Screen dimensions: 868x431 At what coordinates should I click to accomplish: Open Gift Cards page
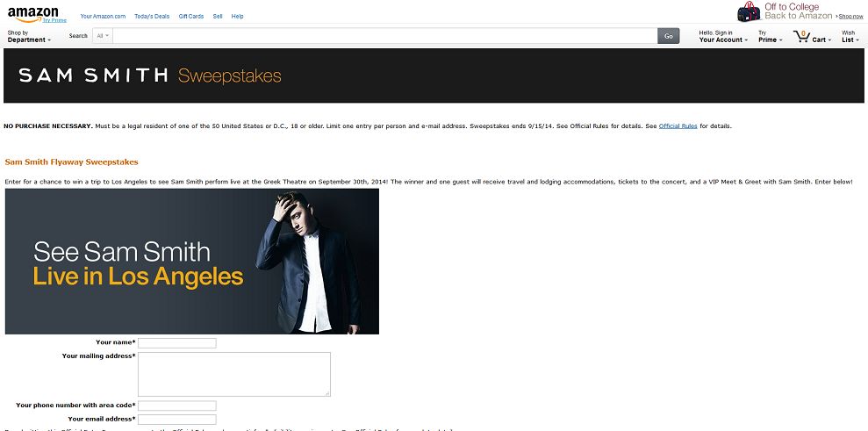click(191, 17)
